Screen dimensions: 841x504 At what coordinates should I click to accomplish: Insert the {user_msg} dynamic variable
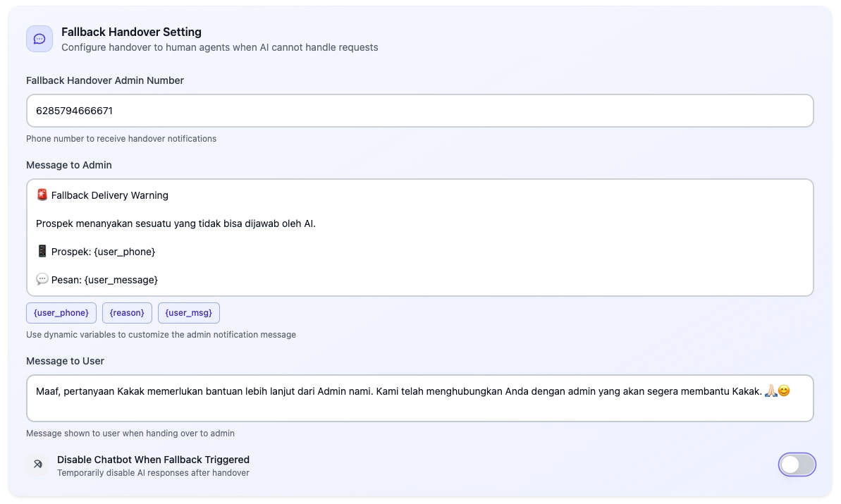coord(188,312)
